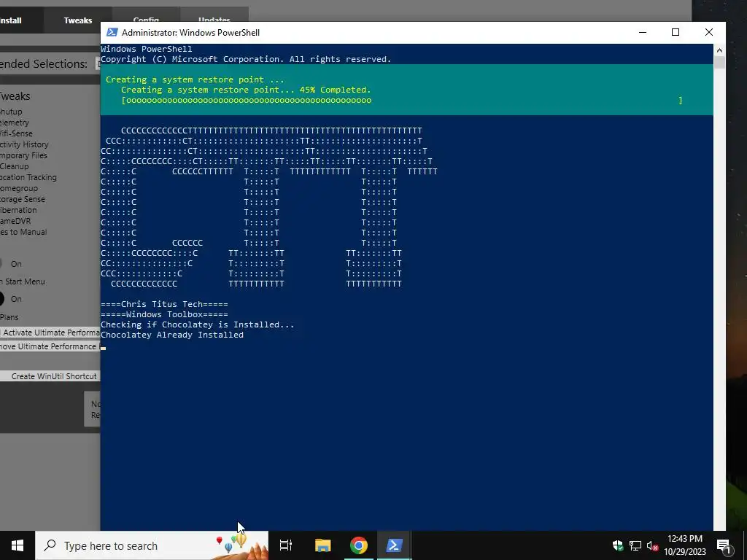The width and height of the screenshot is (747, 560).
Task: Click the 'Plans' heading in WinUtil
Action: (x=9, y=317)
